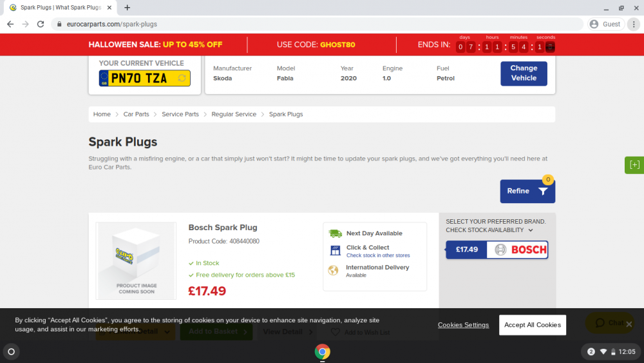Open the 12:05 clock status area
Image resolution: width=644 pixels, height=363 pixels.
coord(627,351)
